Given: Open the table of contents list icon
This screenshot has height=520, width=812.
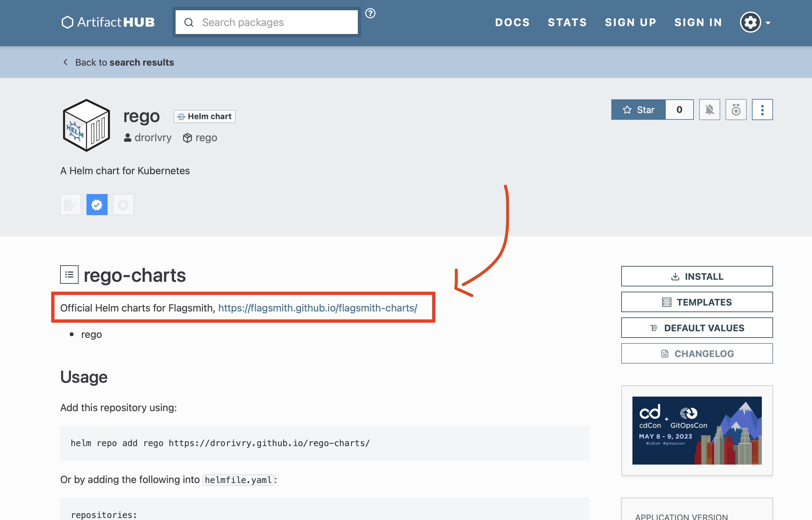Looking at the screenshot, I should 69,275.
